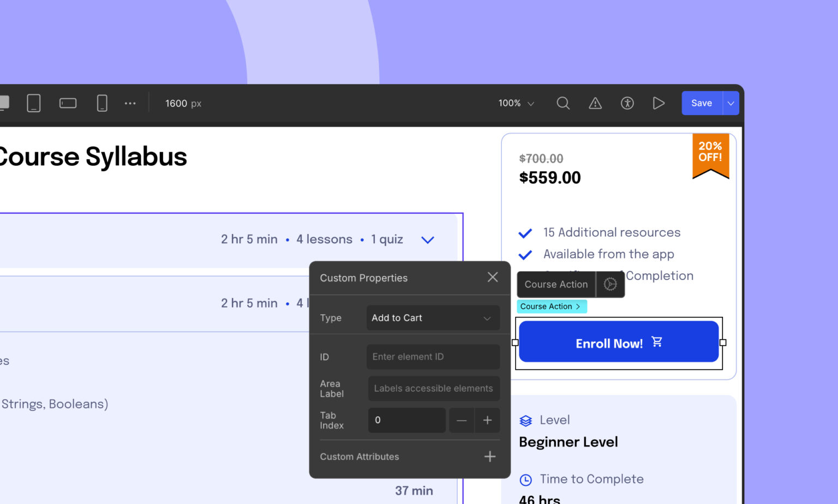Click the preview play icon
Viewport: 838px width, 504px height.
click(x=659, y=103)
